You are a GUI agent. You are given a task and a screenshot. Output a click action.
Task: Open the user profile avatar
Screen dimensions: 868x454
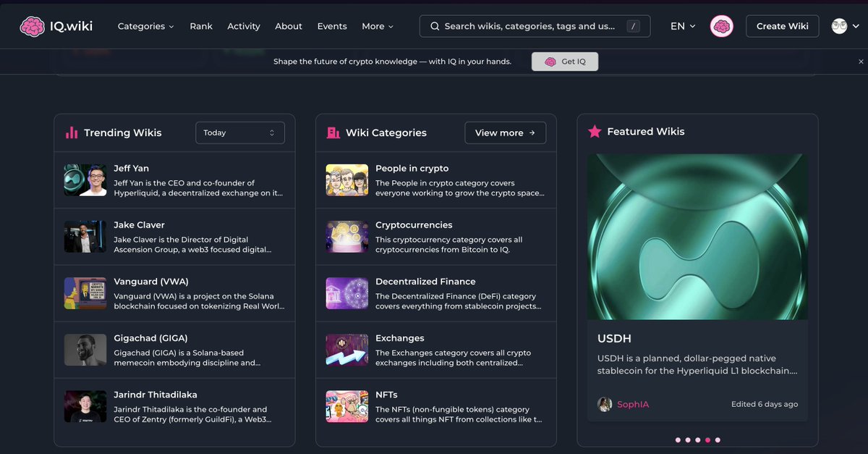tap(839, 26)
